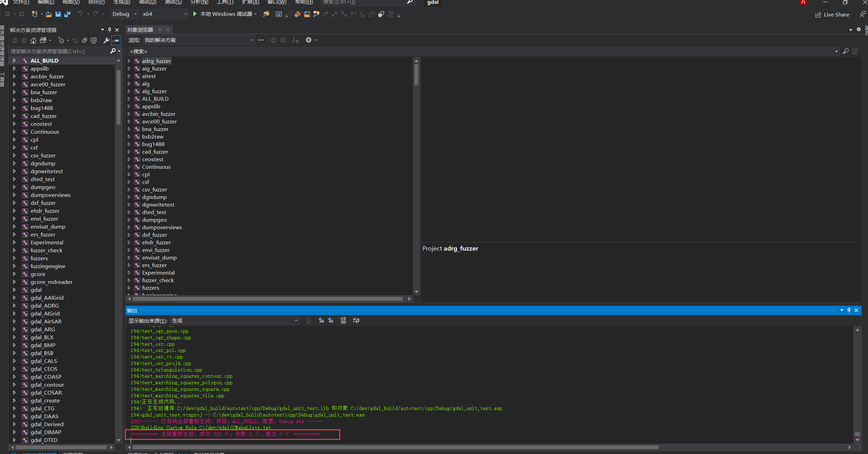Viewport: 868px width, 454px height.
Task: Select dumpoverviews in Object Browser list
Action: [x=162, y=227]
